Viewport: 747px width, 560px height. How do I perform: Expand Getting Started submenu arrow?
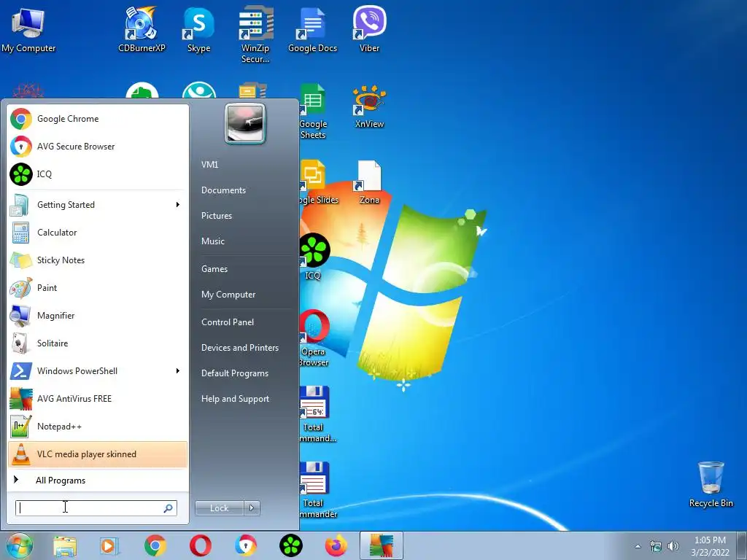click(178, 205)
